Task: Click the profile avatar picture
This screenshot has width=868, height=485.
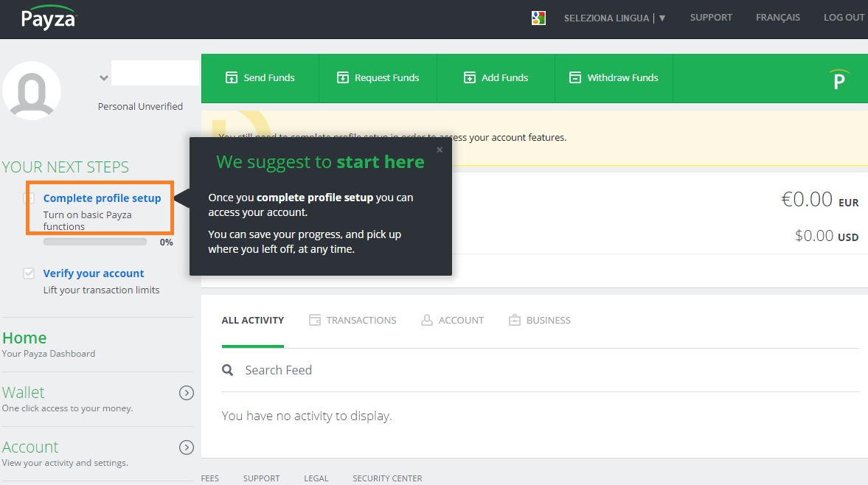Action: tap(32, 91)
